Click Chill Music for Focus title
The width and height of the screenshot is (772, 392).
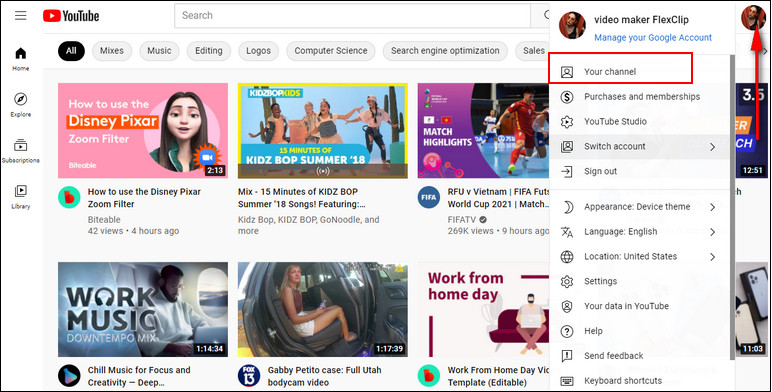tap(139, 376)
